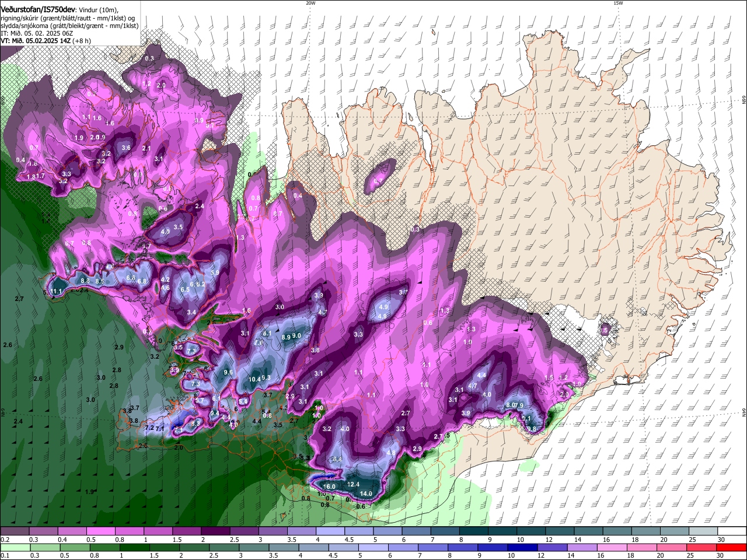Click the 6.5 precipitation value

[185, 290]
